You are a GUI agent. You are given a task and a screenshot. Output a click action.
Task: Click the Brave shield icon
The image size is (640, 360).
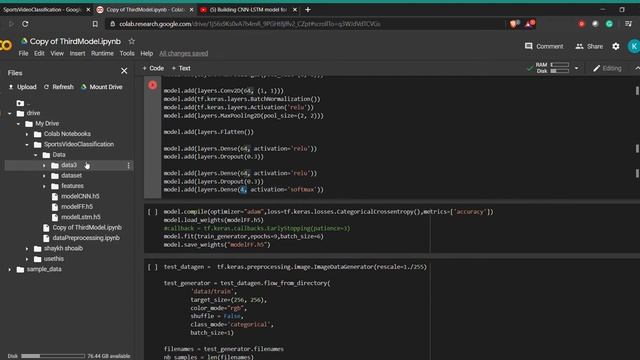(513, 24)
